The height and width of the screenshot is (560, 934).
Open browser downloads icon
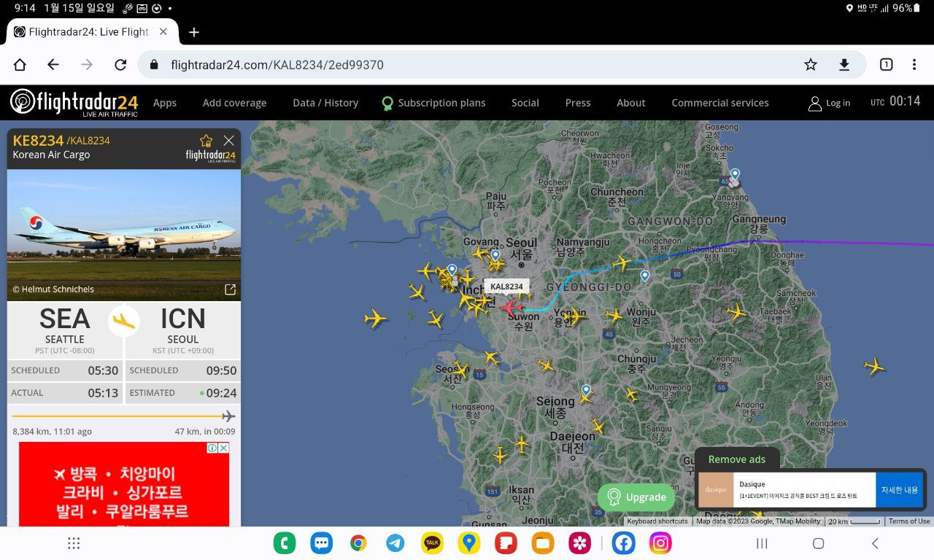coord(844,65)
